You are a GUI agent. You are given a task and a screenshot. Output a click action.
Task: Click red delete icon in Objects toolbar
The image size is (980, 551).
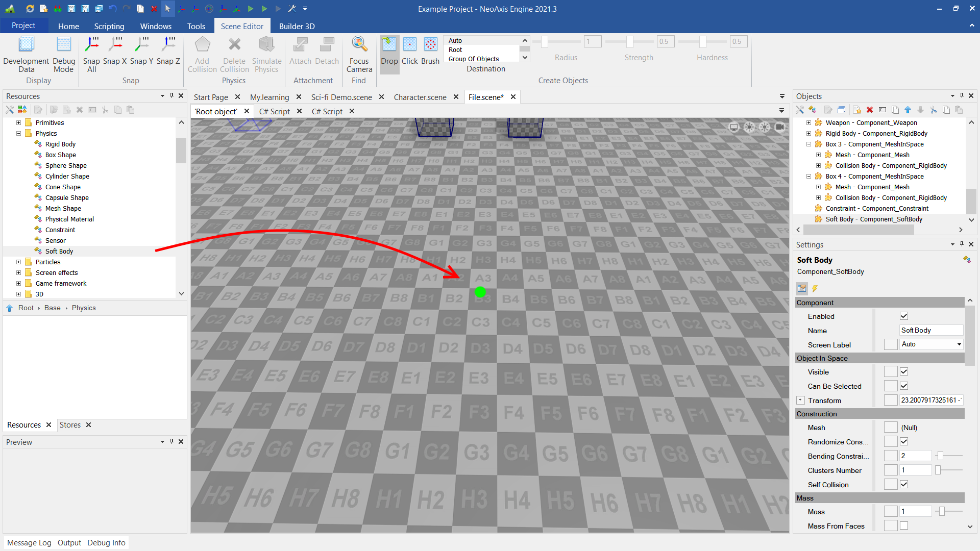coord(870,110)
